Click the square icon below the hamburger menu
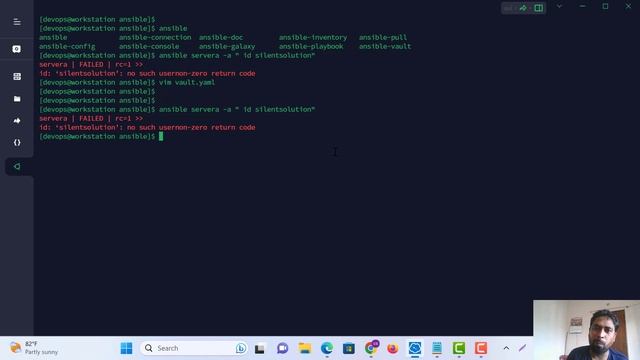 pos(17,49)
